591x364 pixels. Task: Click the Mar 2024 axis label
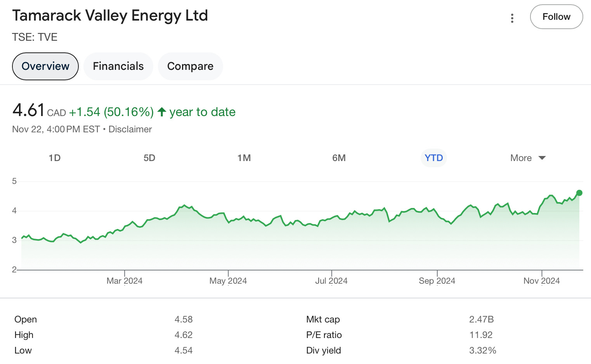coord(125,281)
